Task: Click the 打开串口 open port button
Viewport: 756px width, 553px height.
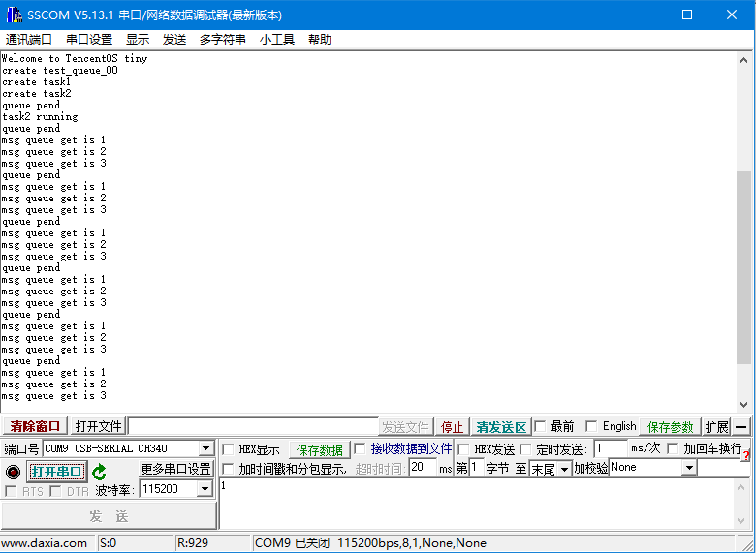Action: 57,472
